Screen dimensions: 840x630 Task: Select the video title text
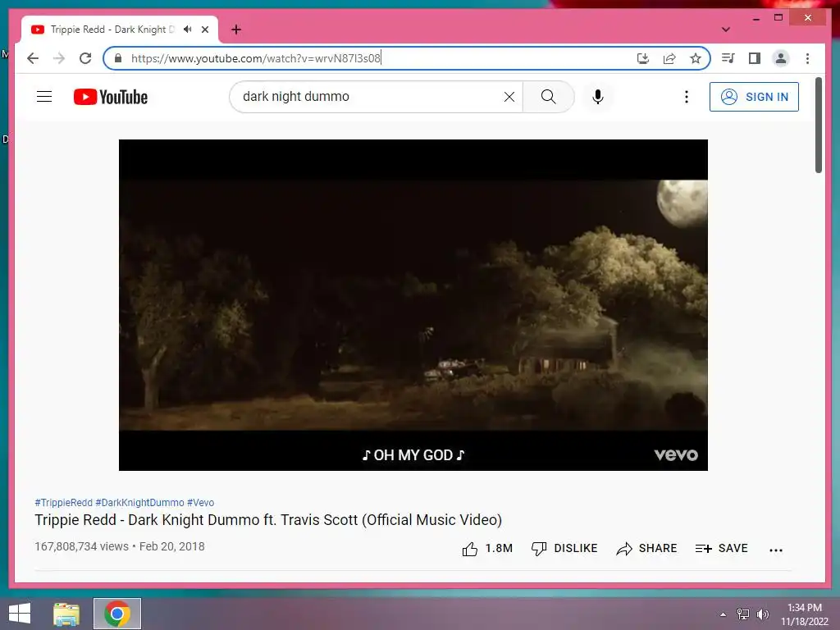pyautogui.click(x=268, y=519)
